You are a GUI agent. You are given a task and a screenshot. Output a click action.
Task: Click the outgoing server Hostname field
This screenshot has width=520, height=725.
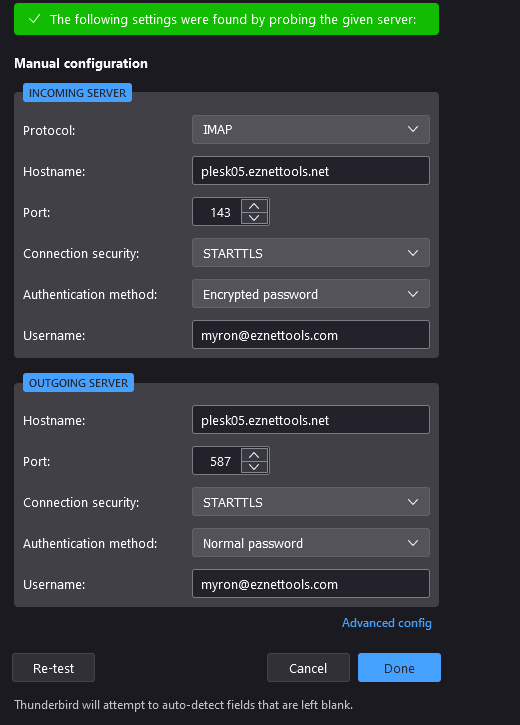[x=311, y=420]
